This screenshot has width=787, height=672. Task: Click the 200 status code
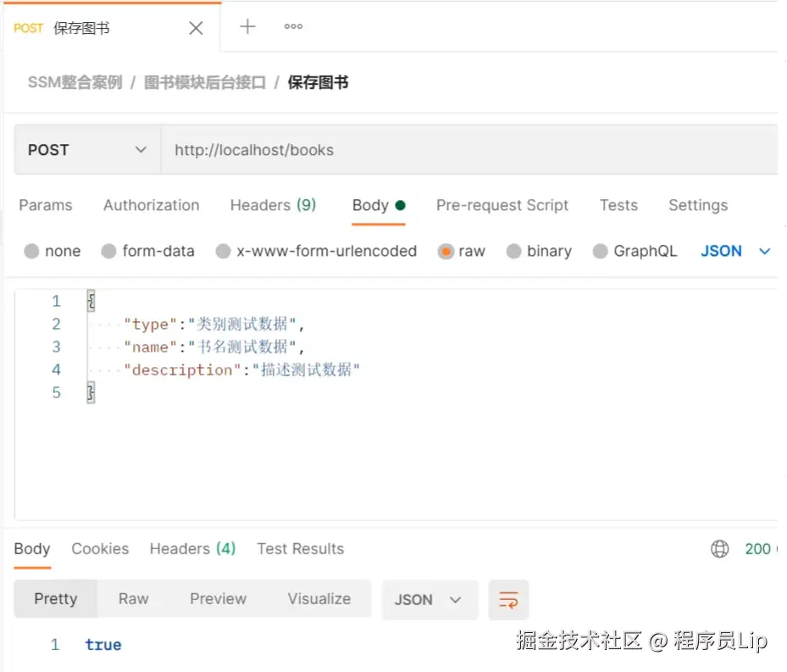click(x=757, y=548)
